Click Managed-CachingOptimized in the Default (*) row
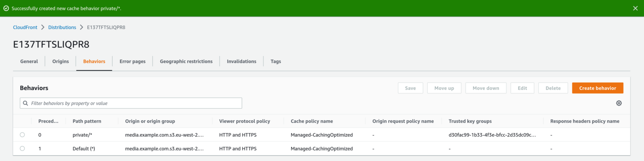Viewport: 644px width, 161px height. [322, 148]
